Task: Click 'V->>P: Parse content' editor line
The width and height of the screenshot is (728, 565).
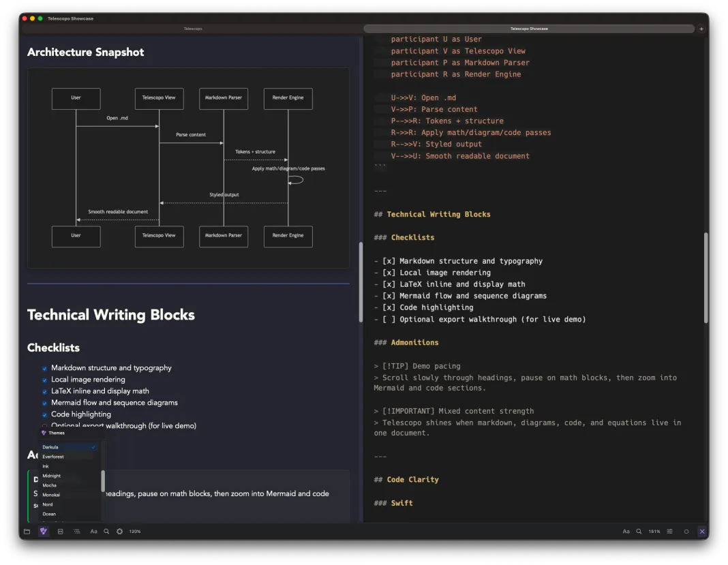Action: coord(434,109)
